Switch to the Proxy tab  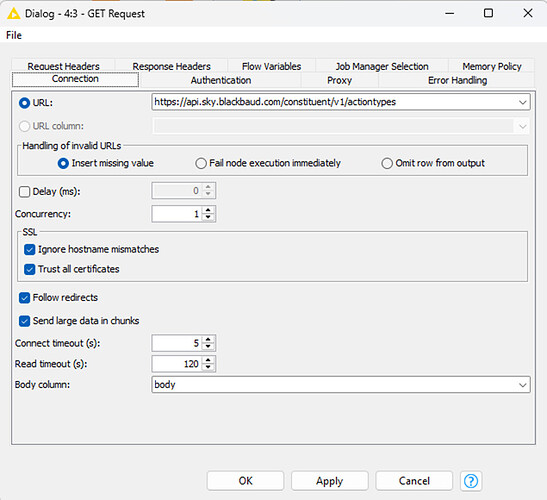(339, 80)
